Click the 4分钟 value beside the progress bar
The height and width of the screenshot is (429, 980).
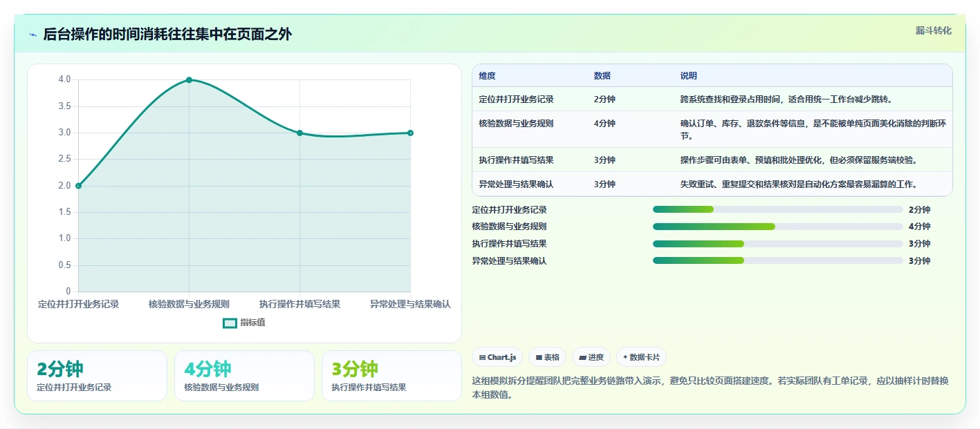coord(919,227)
